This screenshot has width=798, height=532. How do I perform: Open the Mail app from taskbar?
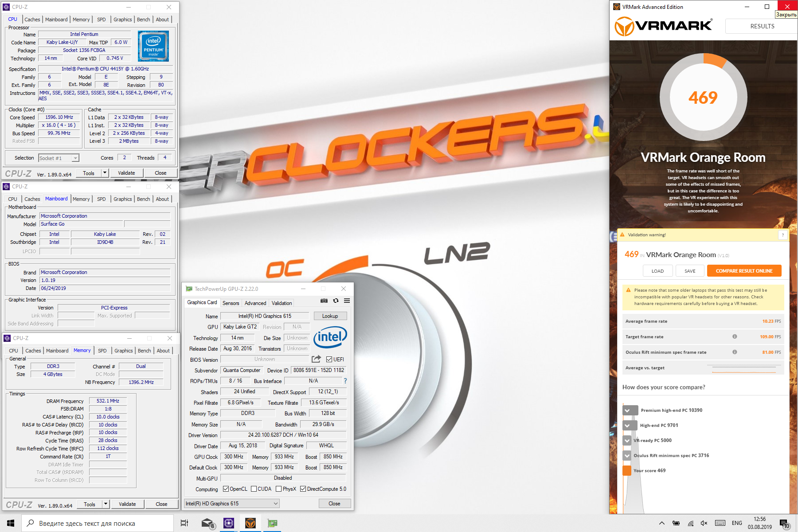207,523
